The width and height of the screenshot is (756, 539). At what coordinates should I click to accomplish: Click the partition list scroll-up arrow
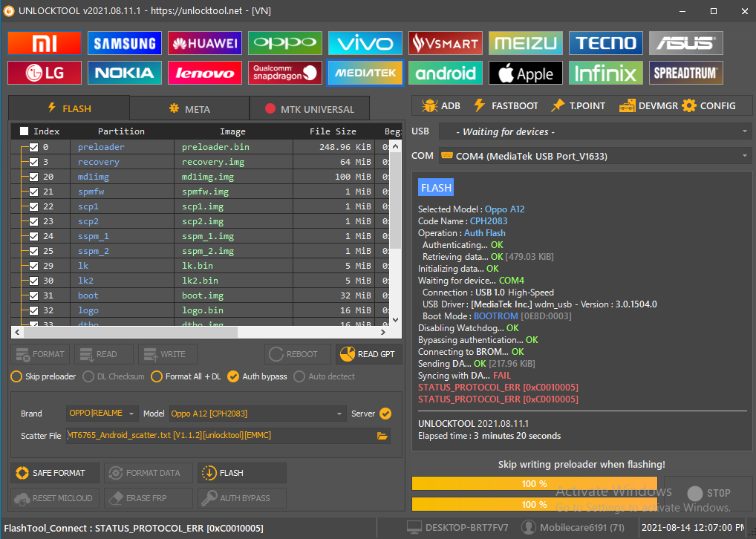pos(395,146)
